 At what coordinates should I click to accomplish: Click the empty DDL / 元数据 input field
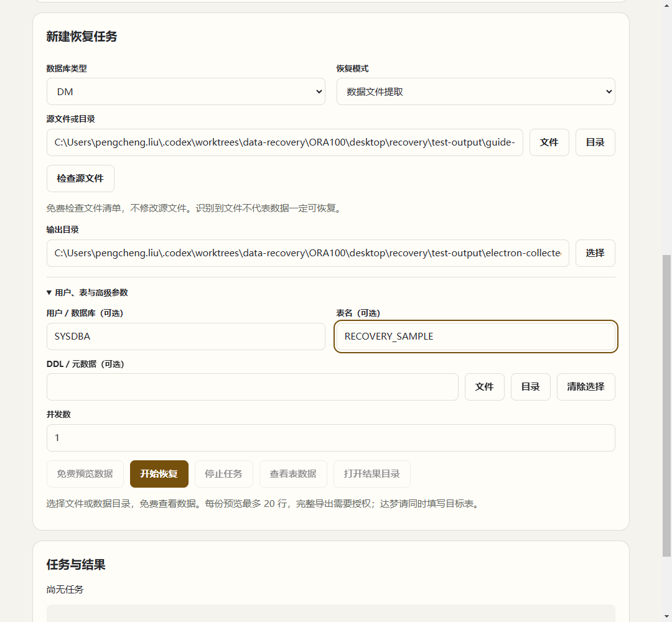click(253, 387)
